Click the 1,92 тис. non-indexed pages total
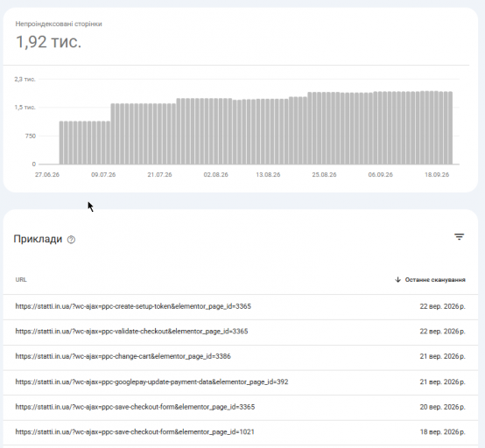The width and height of the screenshot is (485, 448). [x=48, y=42]
